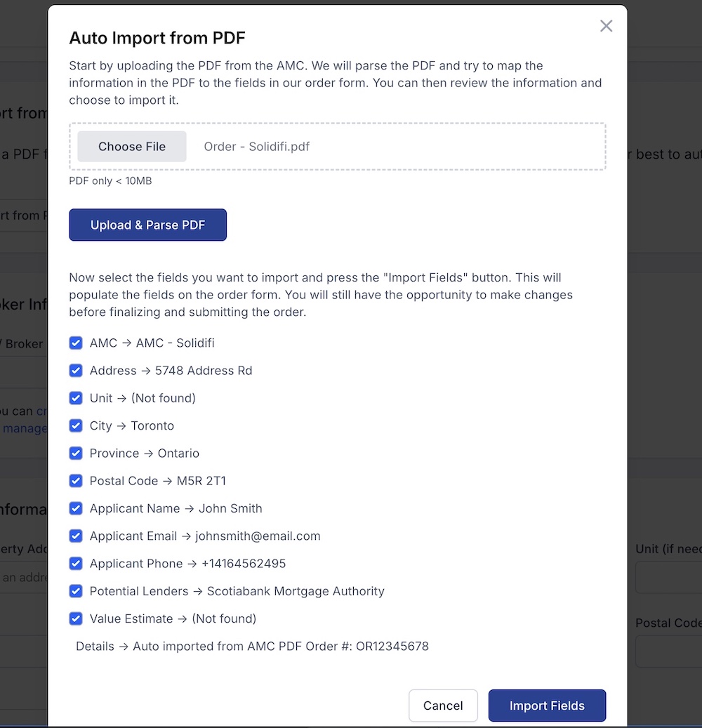Image resolution: width=702 pixels, height=728 pixels.
Task: Deselect the Postal Code M5R 2T1 field
Action: click(76, 481)
